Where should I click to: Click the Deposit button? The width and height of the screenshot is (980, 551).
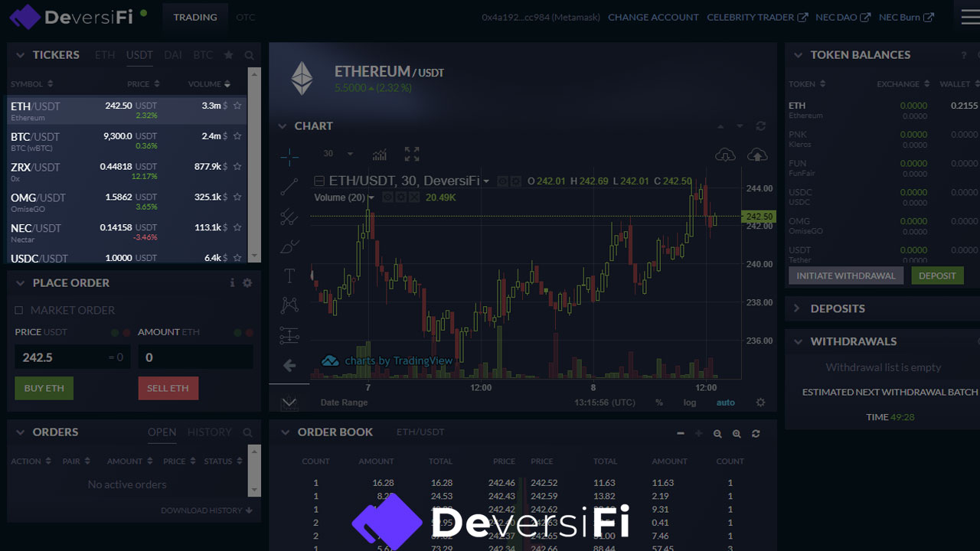(938, 275)
